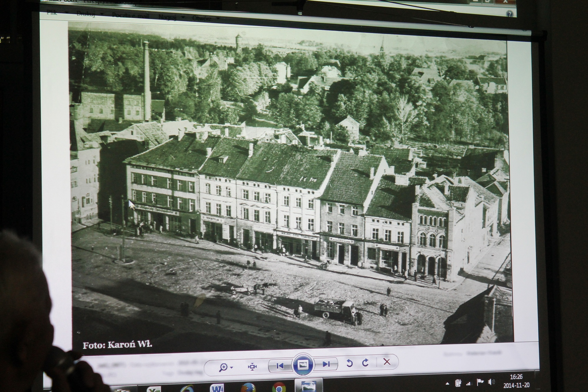Open Firefox from the taskbar
Image resolution: width=588 pixels, height=392 pixels.
point(248,388)
